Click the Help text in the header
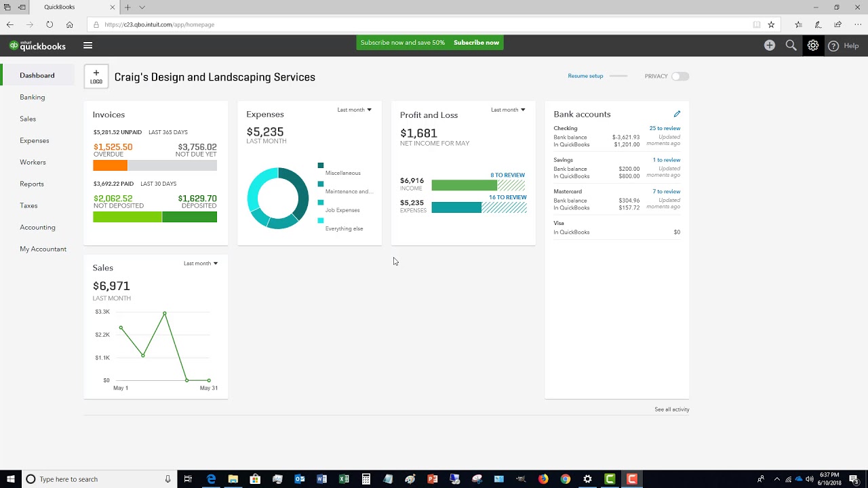Screen dimensions: 868x488 851,46
